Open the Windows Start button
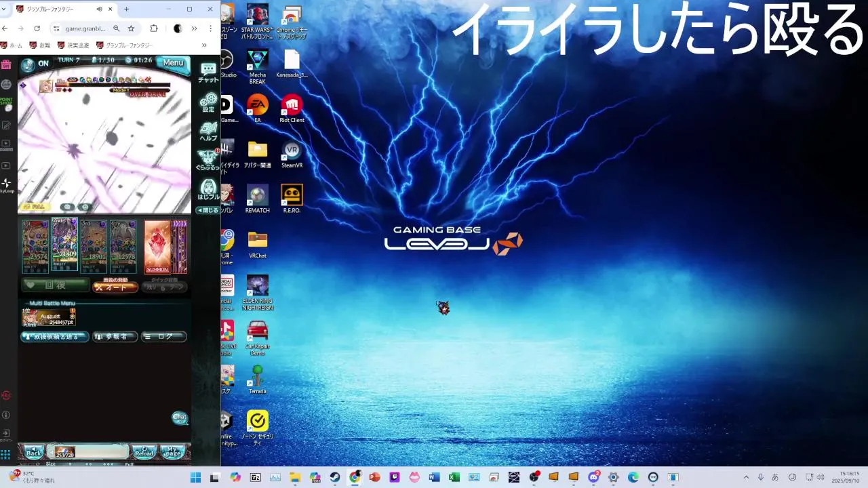The width and height of the screenshot is (868, 488). point(195,477)
